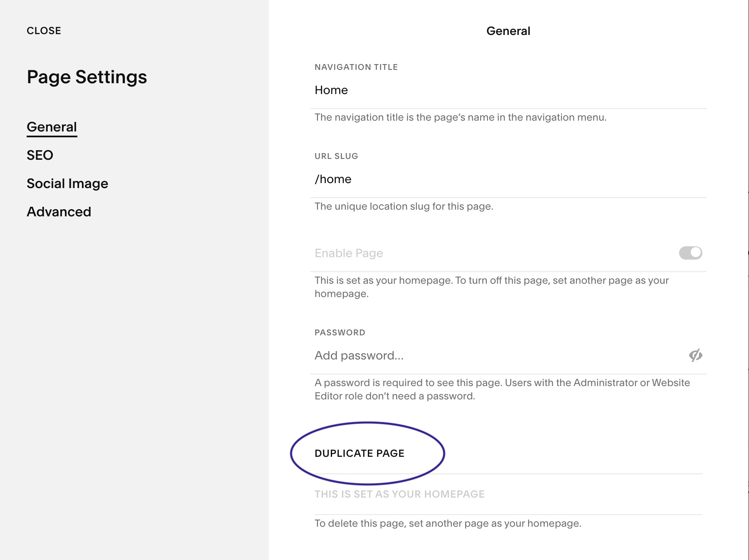Toggle password visibility eye icon
This screenshot has height=560, width=749.
pos(695,355)
